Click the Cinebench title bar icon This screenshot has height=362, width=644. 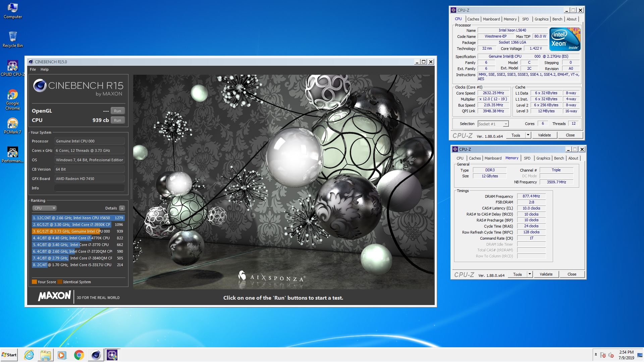pyautogui.click(x=31, y=62)
